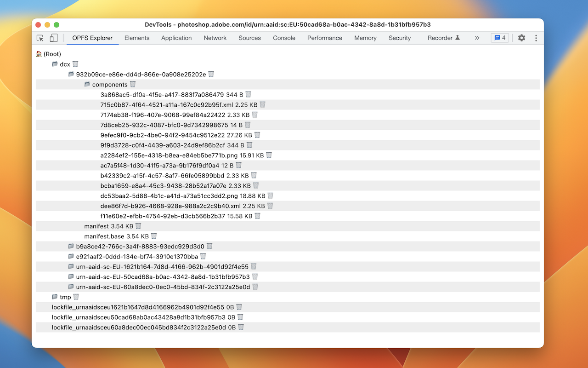Delete a2284ef2 png file with trash icon
Screen dimensions: 588x368
point(269,155)
